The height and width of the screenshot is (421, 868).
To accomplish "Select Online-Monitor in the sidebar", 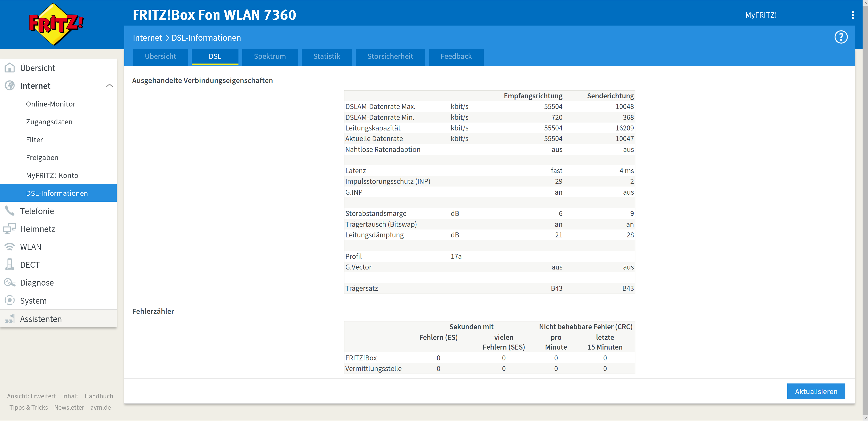I will 51,104.
